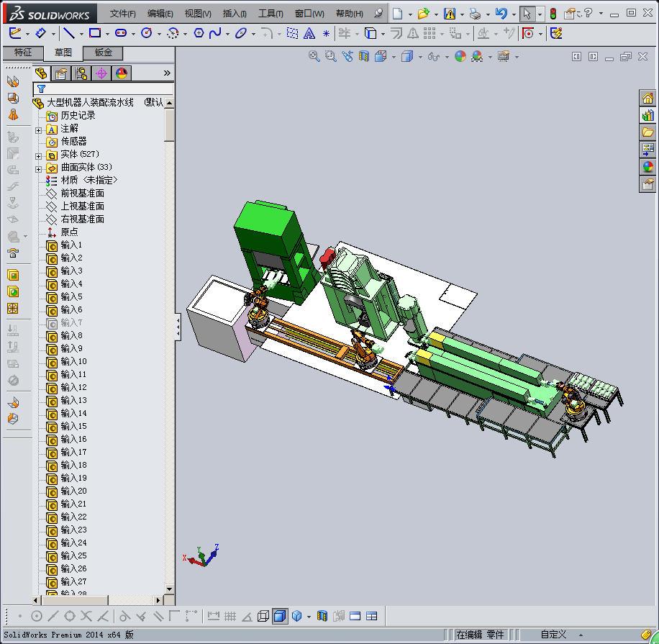Select the sketch Text tool
The height and width of the screenshot is (644, 659).
tap(309, 33)
